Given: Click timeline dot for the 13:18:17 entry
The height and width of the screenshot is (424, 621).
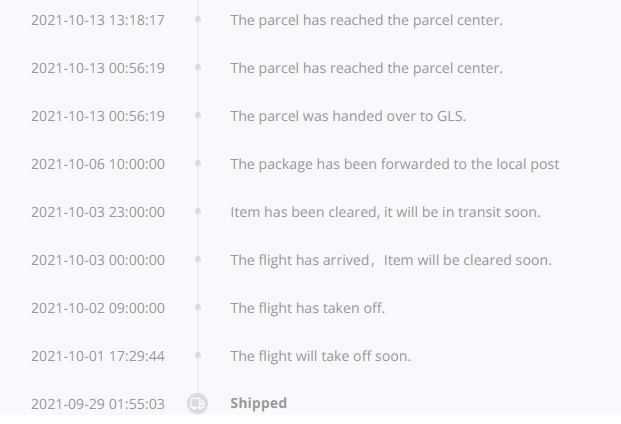Looking at the screenshot, I should point(198,20).
